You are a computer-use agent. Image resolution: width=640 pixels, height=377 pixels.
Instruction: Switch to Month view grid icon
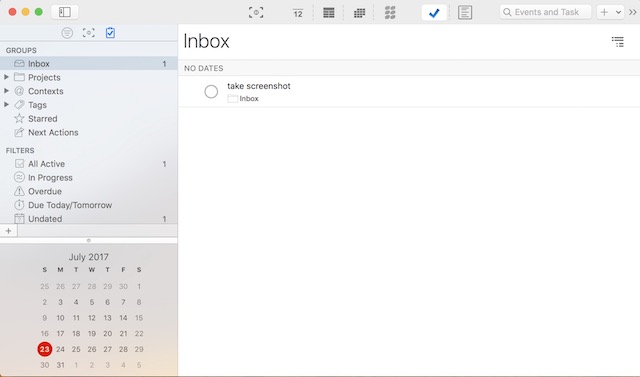pyautogui.click(x=359, y=13)
